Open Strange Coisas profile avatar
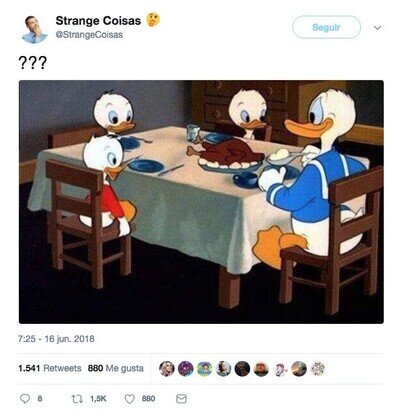The image size is (400, 417). coord(35,29)
